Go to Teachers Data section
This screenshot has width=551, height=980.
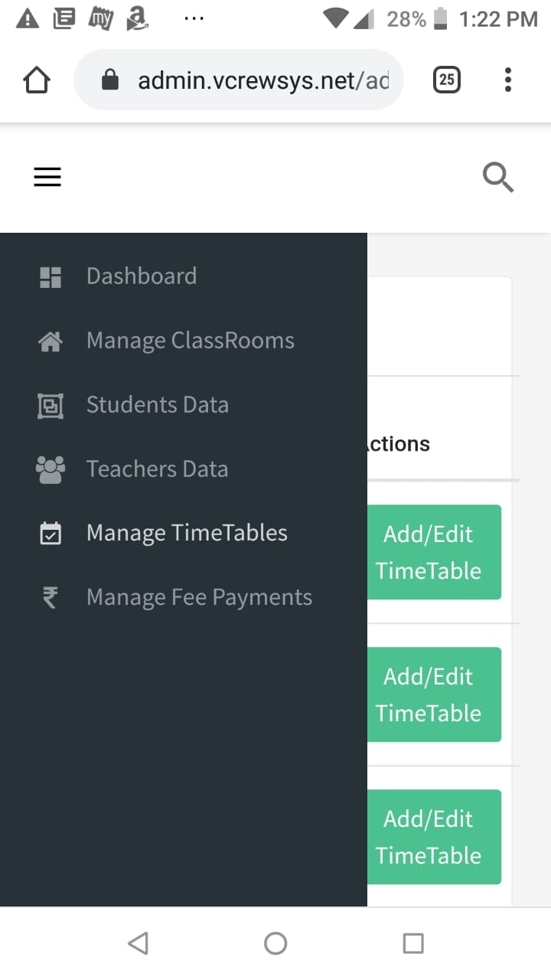[x=158, y=469]
